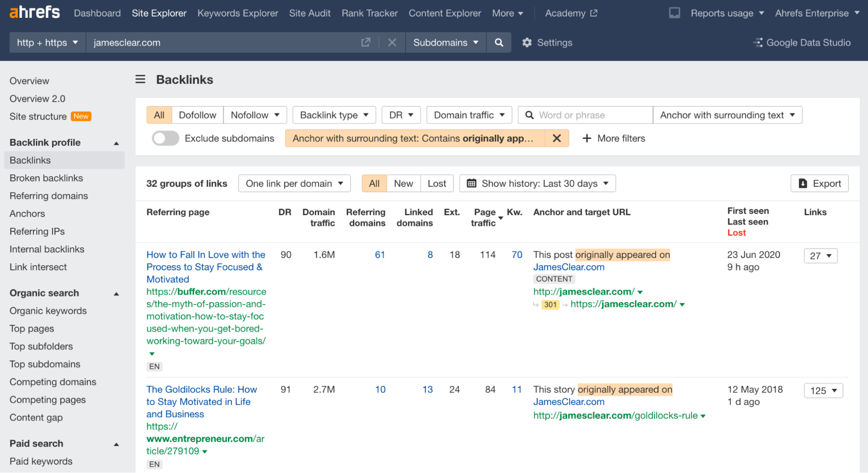The width and height of the screenshot is (868, 473).
Task: Open the More navigation menu
Action: (507, 13)
